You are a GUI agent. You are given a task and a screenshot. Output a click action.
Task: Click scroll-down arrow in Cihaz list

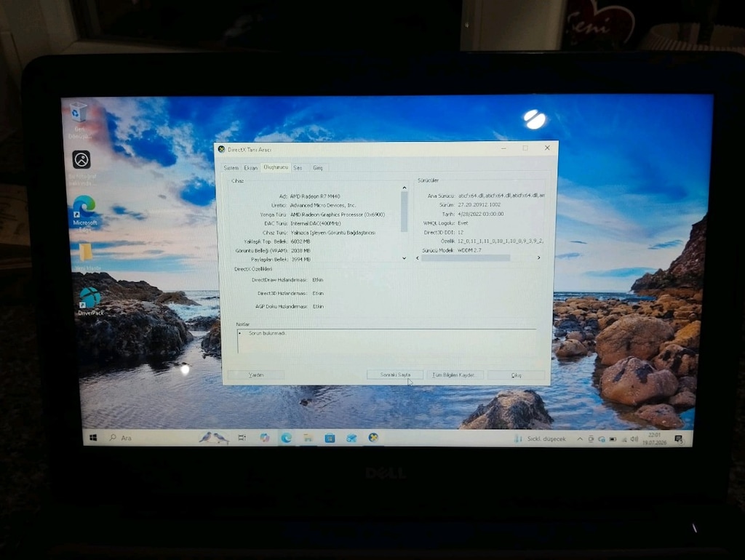tap(405, 258)
